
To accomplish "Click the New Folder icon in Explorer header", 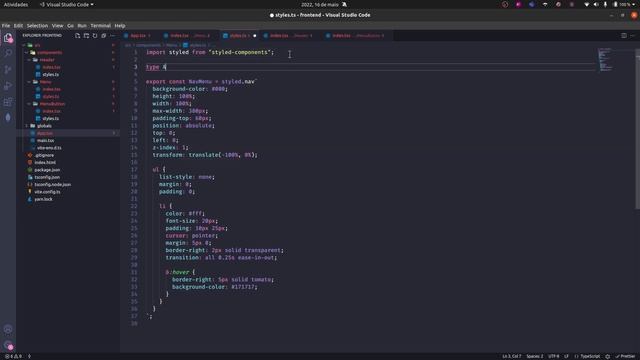I will (x=86, y=36).
